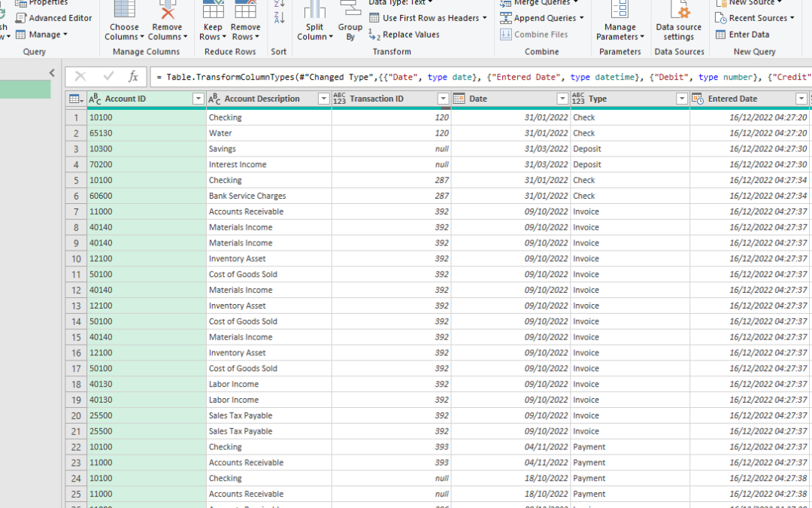
Task: Click the Transaction ID ABC123 type icon
Action: pyautogui.click(x=339, y=99)
